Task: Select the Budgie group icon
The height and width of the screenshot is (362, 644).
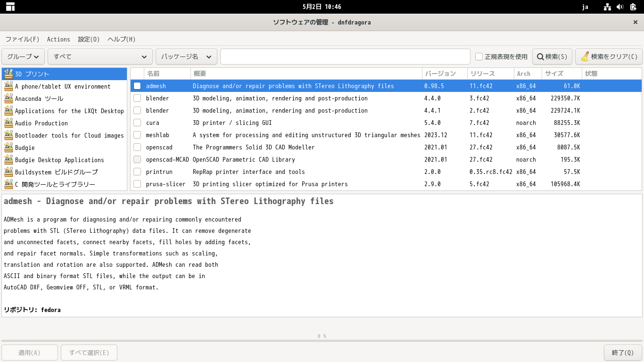Action: click(8, 148)
